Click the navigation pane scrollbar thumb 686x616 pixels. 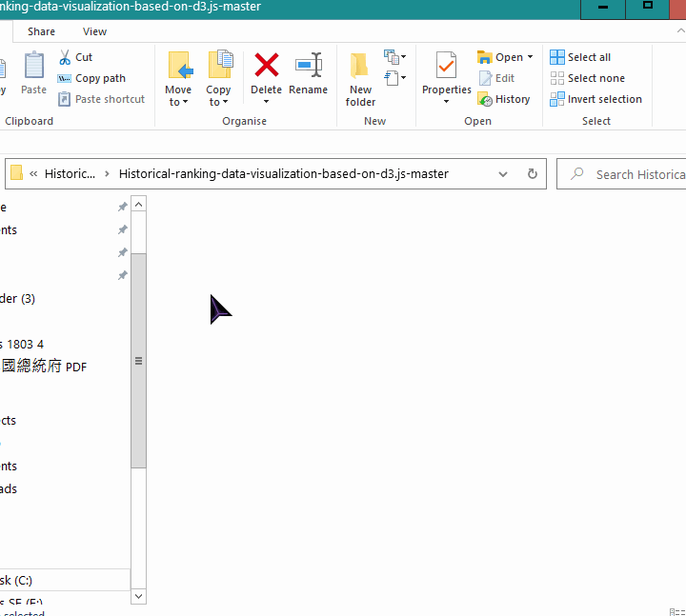(x=139, y=361)
